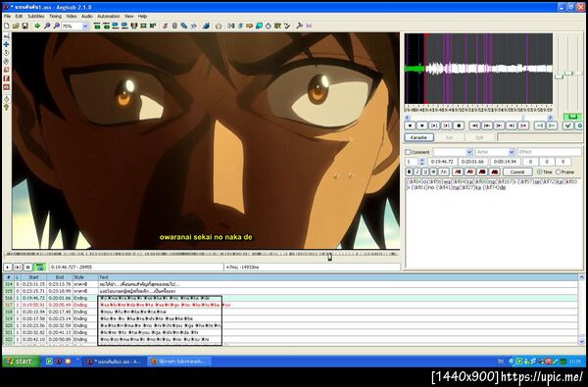Viewport: 588px width, 387px height.
Task: Open Options with the wrench icon
Action: point(299,25)
